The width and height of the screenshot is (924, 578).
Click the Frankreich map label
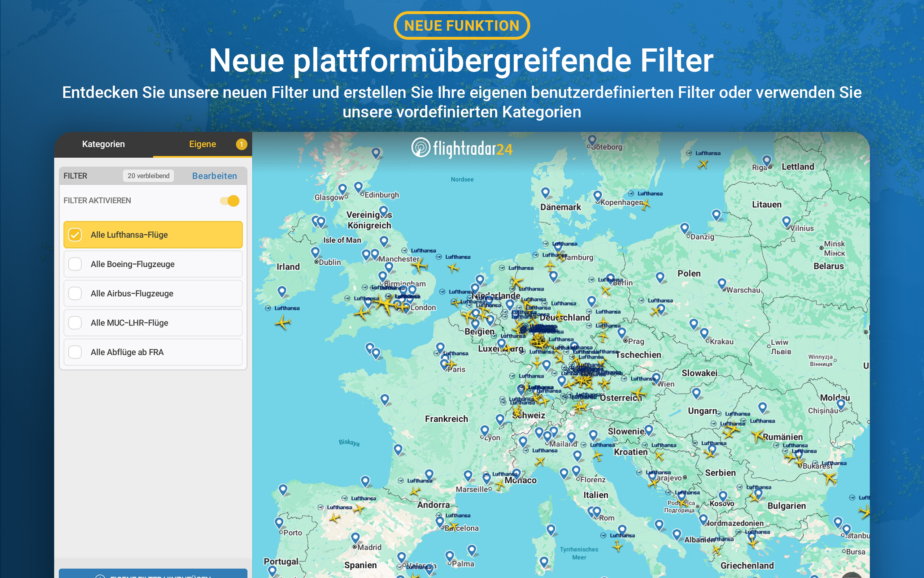pos(446,419)
